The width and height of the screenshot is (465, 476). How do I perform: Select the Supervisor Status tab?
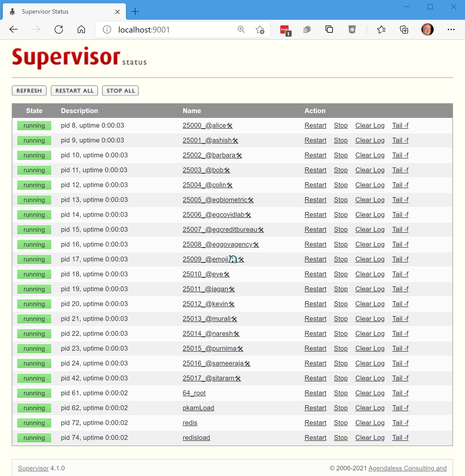pos(64,12)
